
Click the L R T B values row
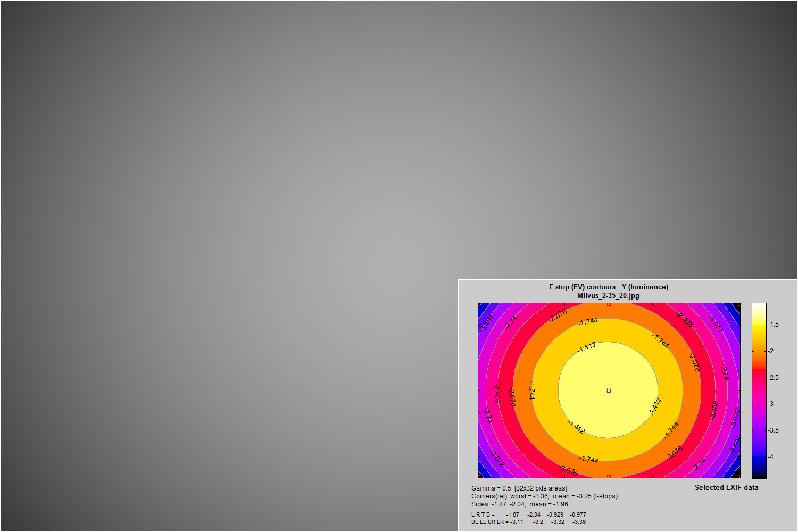point(528,514)
